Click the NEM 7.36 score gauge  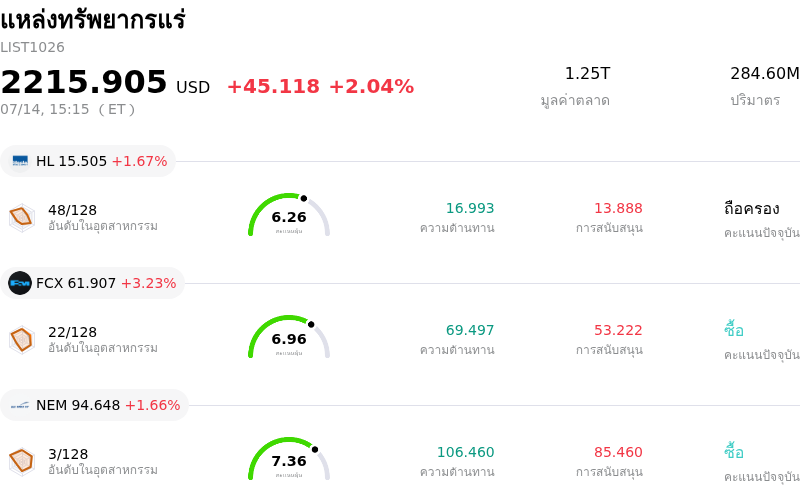pos(289,459)
